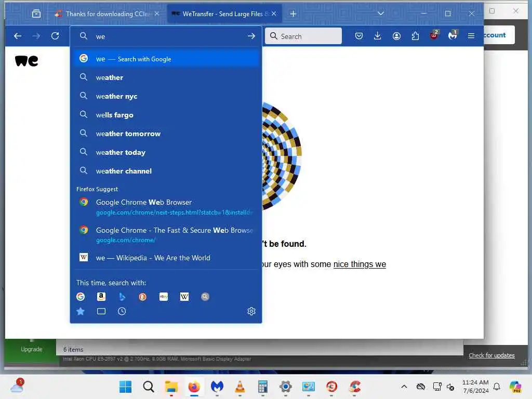Search this time with Amazon icon
The width and height of the screenshot is (532, 399).
pyautogui.click(x=101, y=297)
